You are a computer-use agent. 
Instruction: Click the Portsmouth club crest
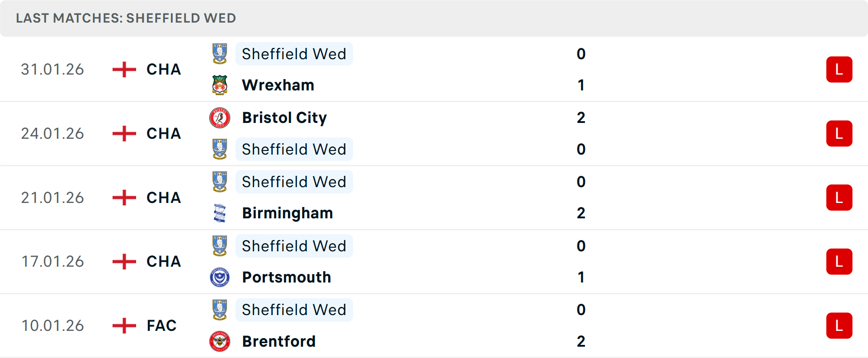click(x=220, y=277)
